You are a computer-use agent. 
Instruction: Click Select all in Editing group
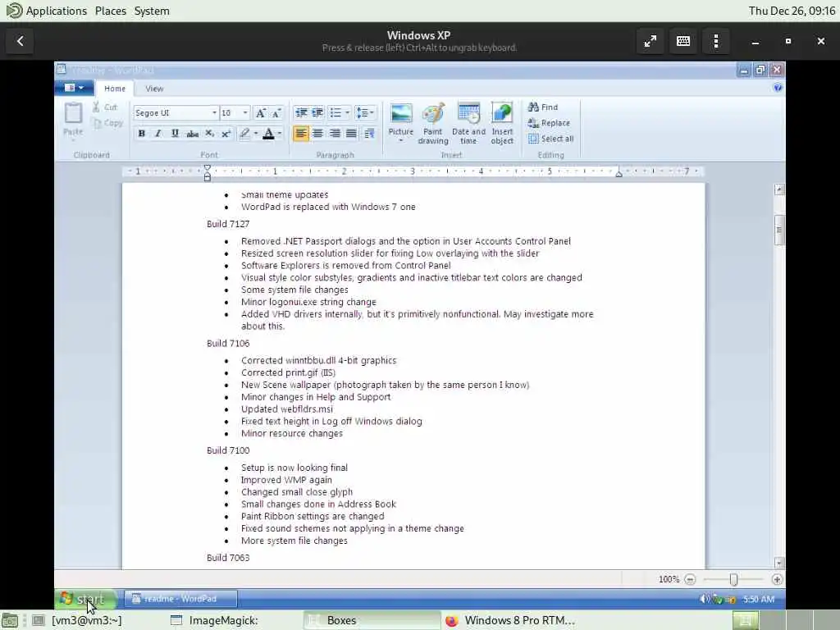click(550, 139)
